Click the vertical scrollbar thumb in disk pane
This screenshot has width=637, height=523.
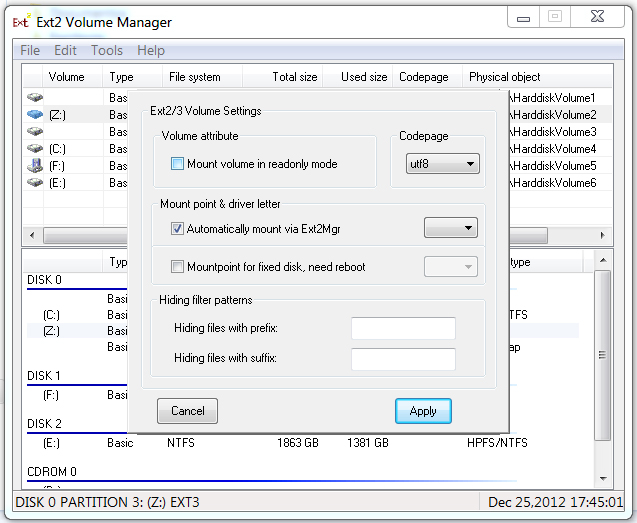click(x=603, y=355)
